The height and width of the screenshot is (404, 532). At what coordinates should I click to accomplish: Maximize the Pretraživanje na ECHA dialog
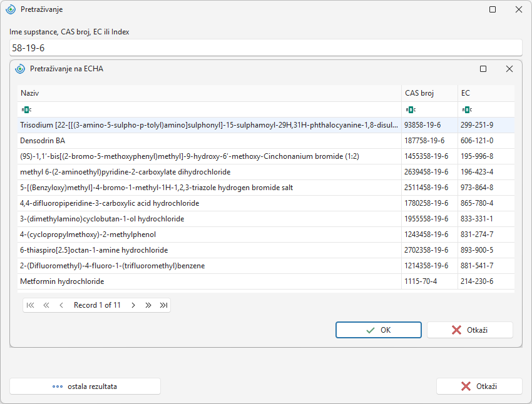[x=483, y=69]
